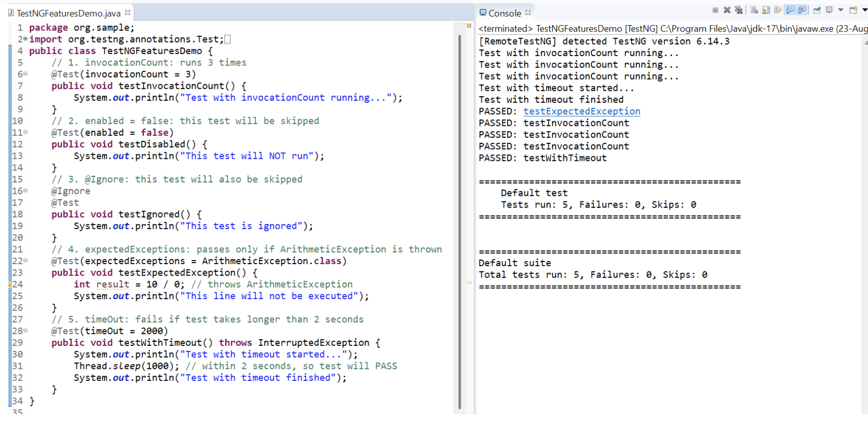
Task: Click the Terminate button in Console toolbar
Action: coord(715,10)
